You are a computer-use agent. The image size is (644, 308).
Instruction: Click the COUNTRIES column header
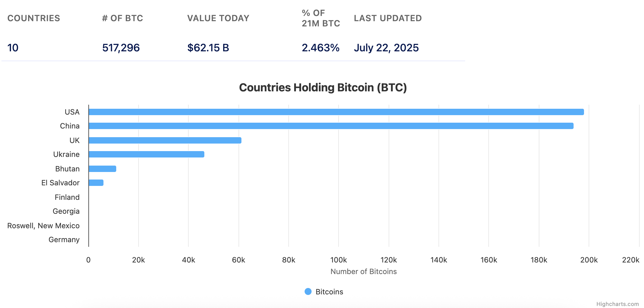[x=34, y=18]
